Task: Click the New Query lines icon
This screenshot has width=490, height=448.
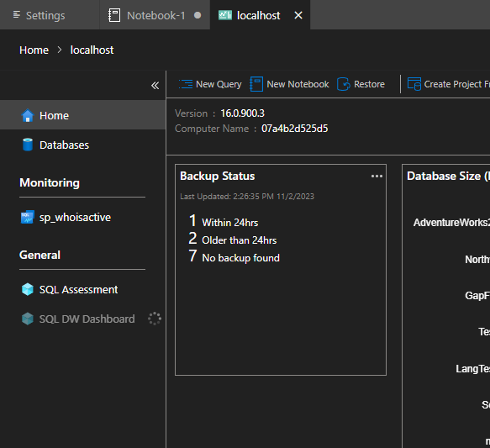Action: tap(186, 84)
